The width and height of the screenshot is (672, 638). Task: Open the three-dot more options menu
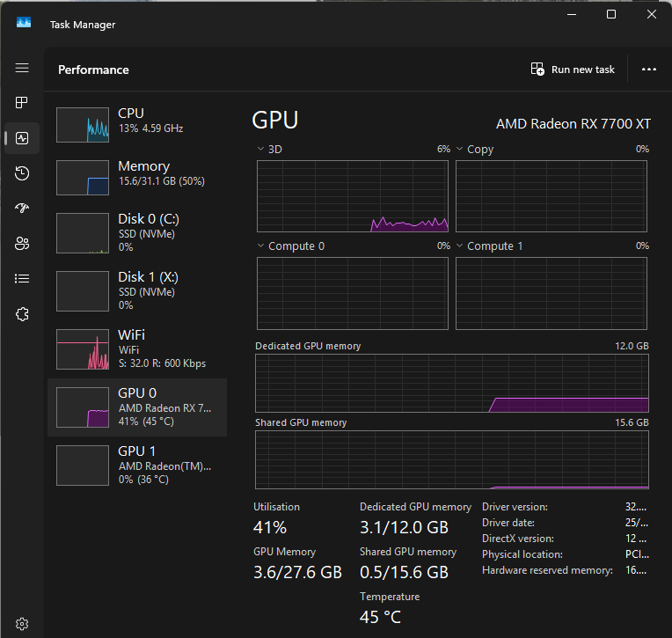pos(649,70)
